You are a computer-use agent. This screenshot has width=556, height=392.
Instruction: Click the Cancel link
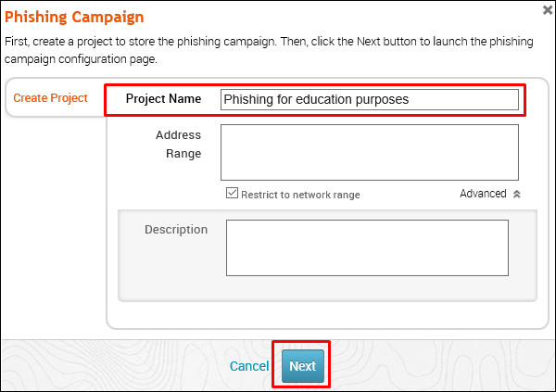[x=249, y=366]
